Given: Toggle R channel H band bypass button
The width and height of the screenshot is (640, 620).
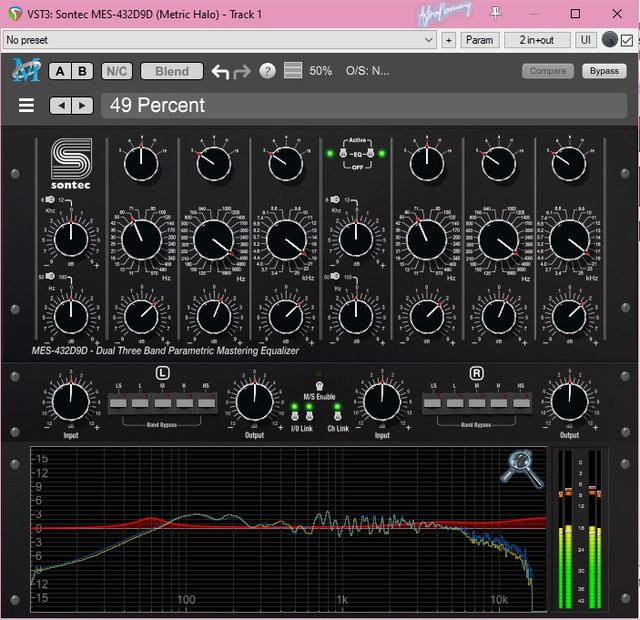Looking at the screenshot, I should 499,403.
